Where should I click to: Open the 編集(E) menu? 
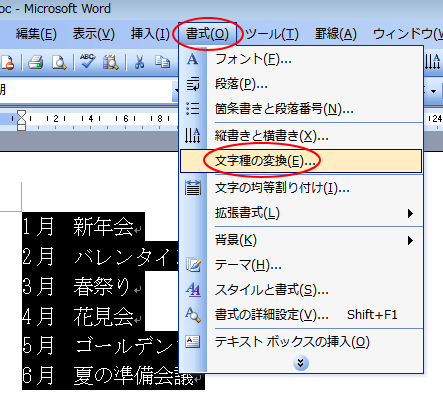36,34
